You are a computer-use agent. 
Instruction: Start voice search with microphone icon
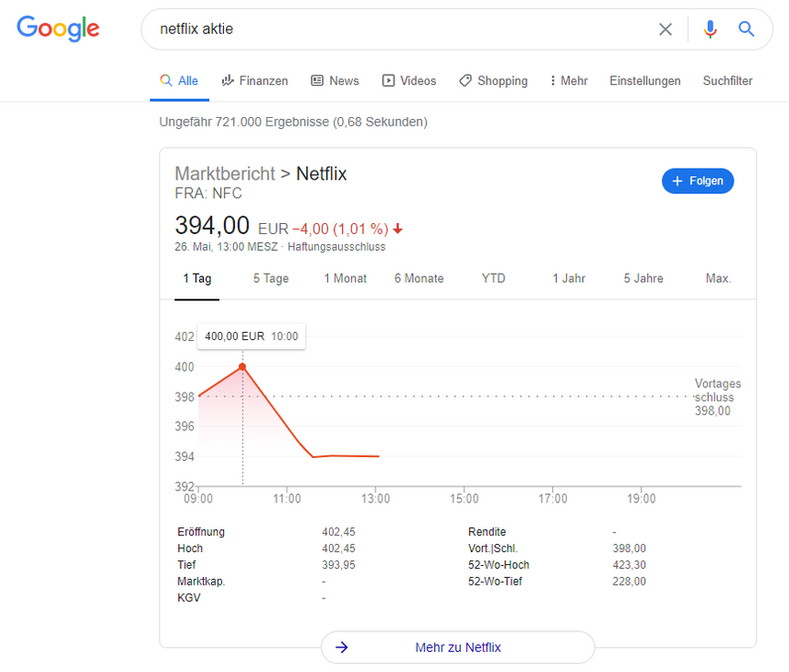pyautogui.click(x=710, y=29)
